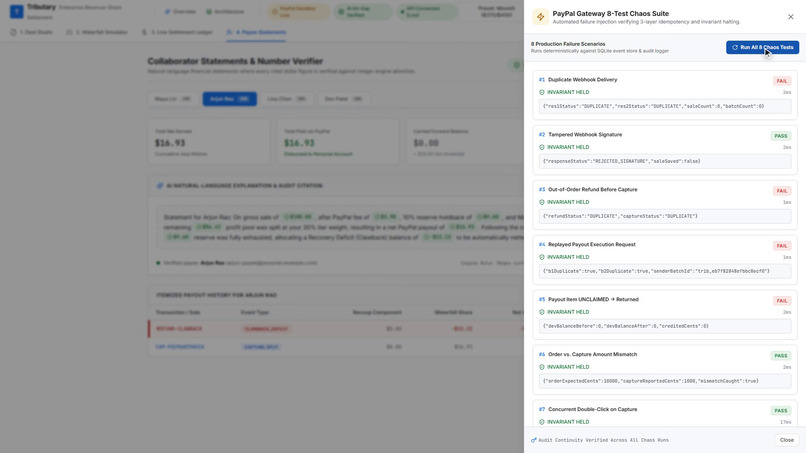This screenshot has height=453, width=806.
Task: Click the orderExpectedCents JSON output box
Action: [665, 381]
